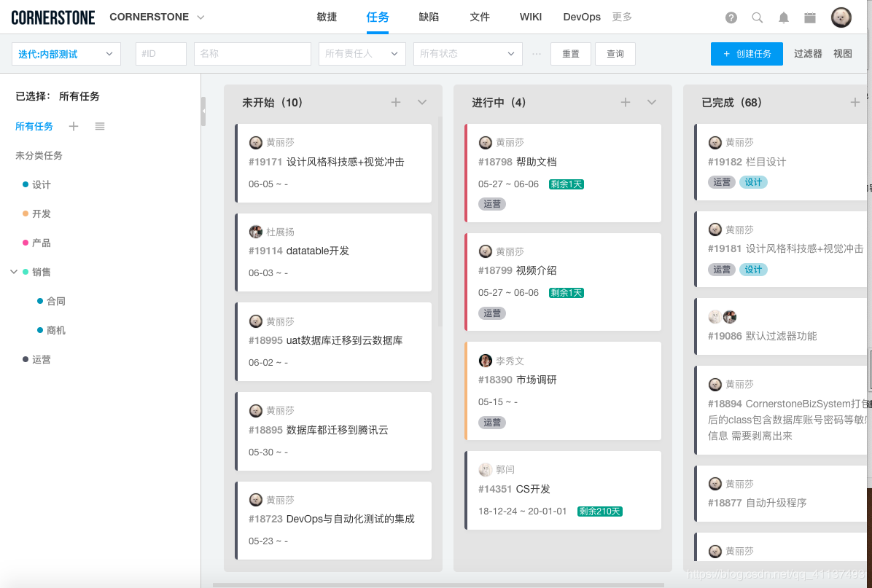
Task: Open card #18995 uat数据库迁移到云数据库
Action: (334, 341)
